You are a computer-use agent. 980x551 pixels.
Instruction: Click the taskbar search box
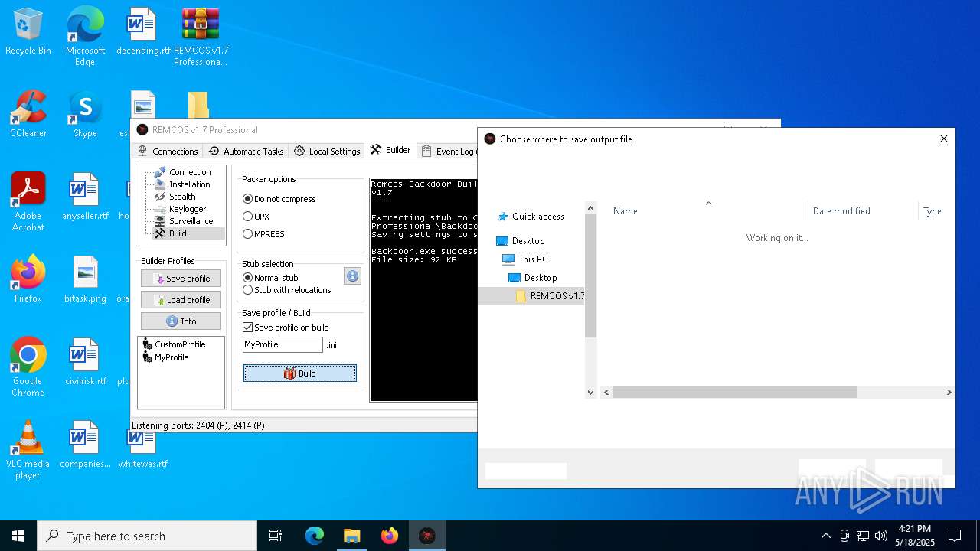(147, 536)
